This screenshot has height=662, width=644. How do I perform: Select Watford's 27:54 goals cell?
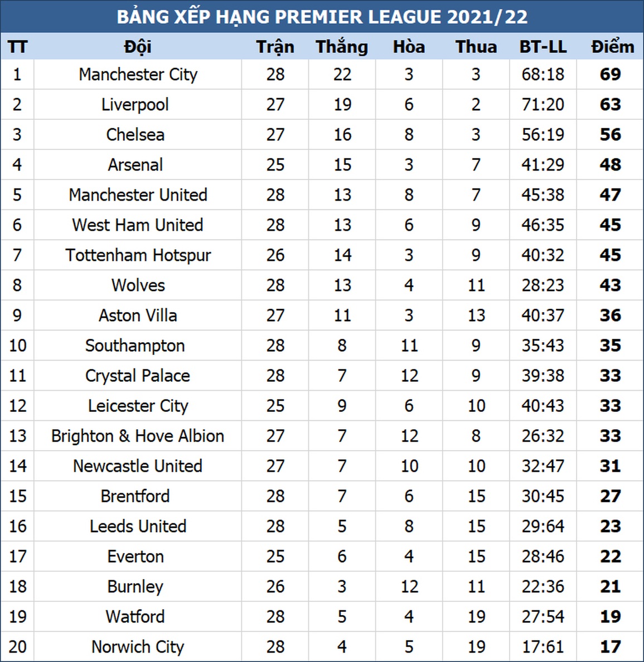point(543,616)
